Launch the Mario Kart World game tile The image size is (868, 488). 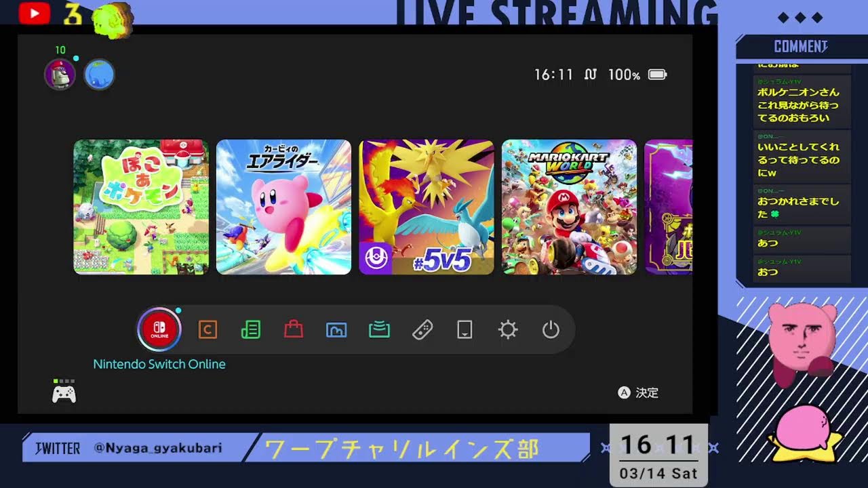pyautogui.click(x=569, y=207)
